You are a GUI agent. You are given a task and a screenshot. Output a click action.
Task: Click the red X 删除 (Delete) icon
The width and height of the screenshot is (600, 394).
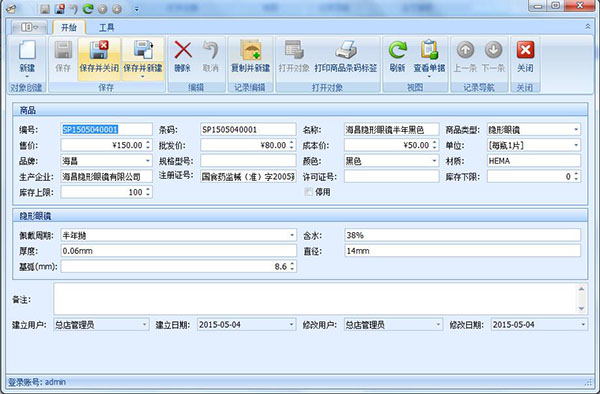click(183, 51)
